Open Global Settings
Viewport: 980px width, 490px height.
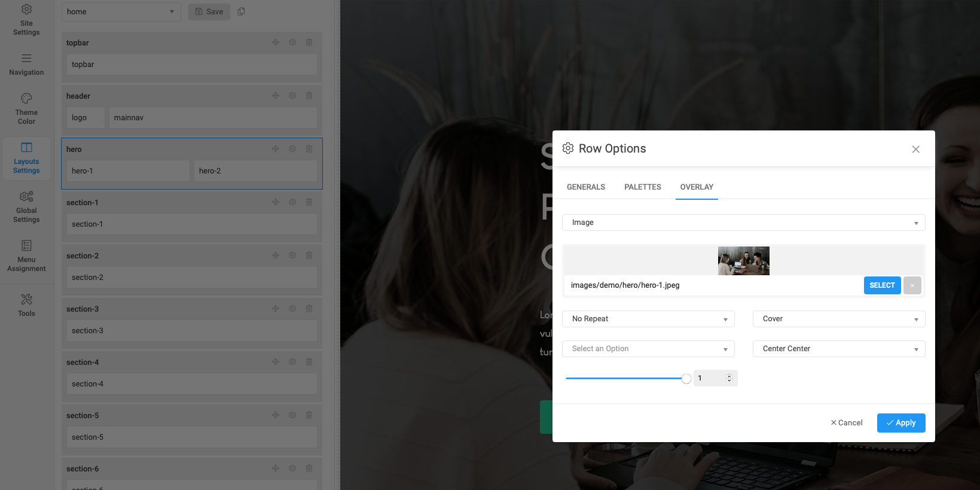click(26, 207)
